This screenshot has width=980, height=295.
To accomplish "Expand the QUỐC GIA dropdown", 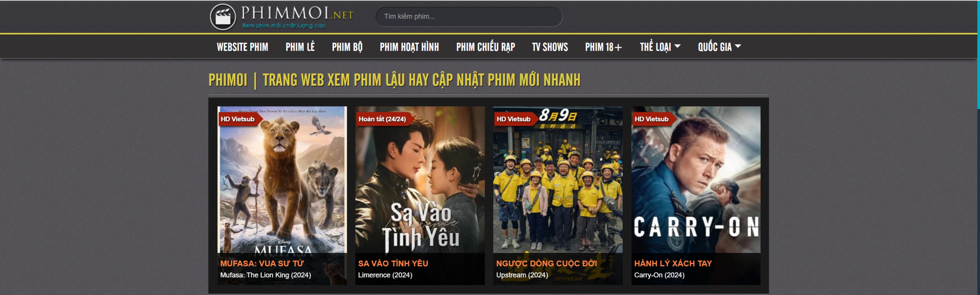I will coord(719,47).
